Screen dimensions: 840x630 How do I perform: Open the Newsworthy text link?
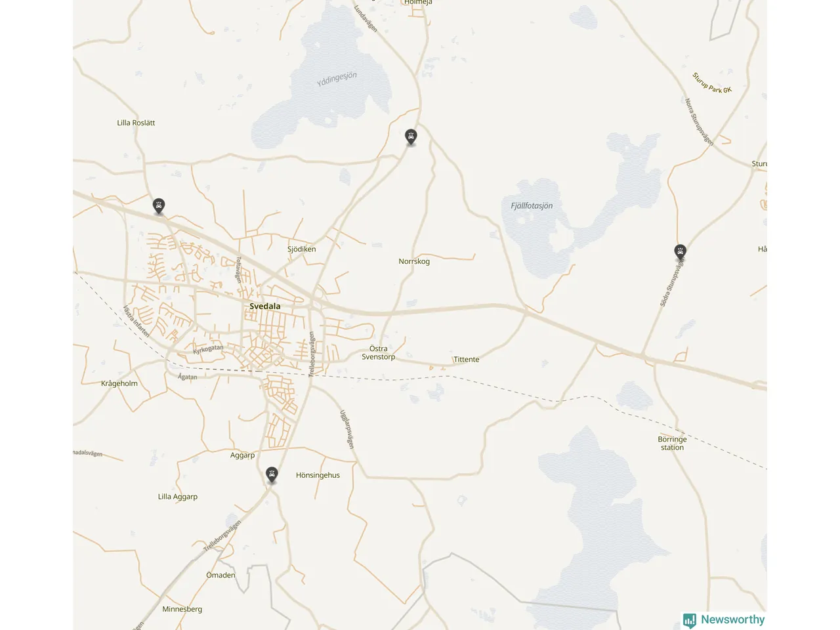click(x=732, y=619)
